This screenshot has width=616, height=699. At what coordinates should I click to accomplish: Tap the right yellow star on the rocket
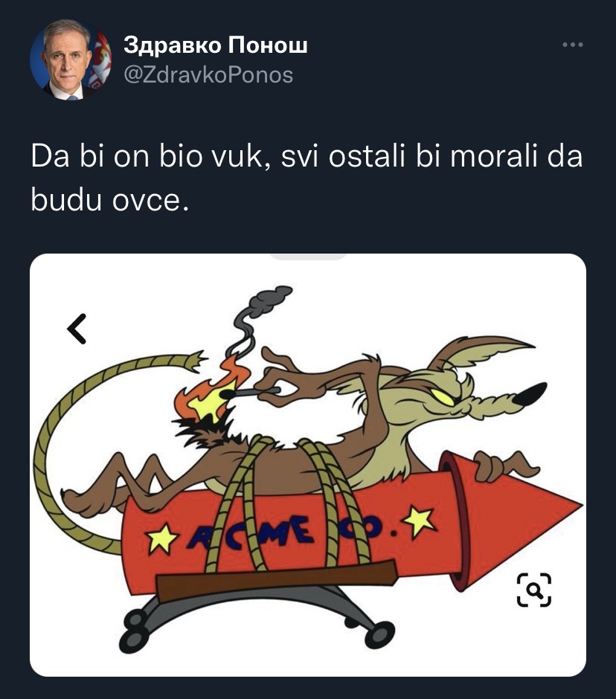click(x=419, y=521)
